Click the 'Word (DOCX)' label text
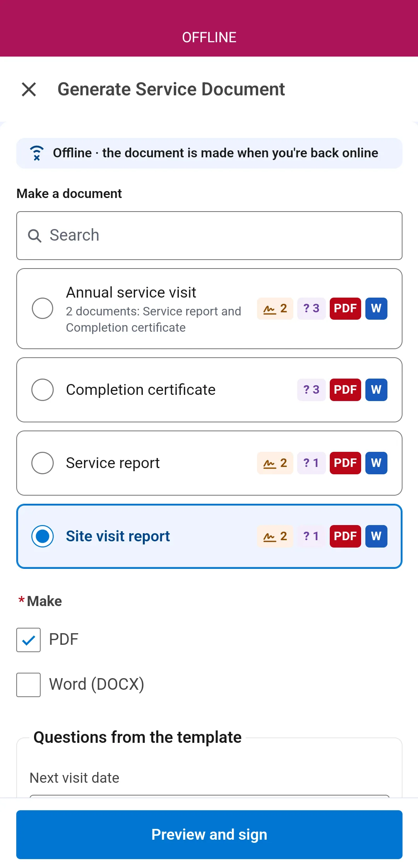 (97, 685)
